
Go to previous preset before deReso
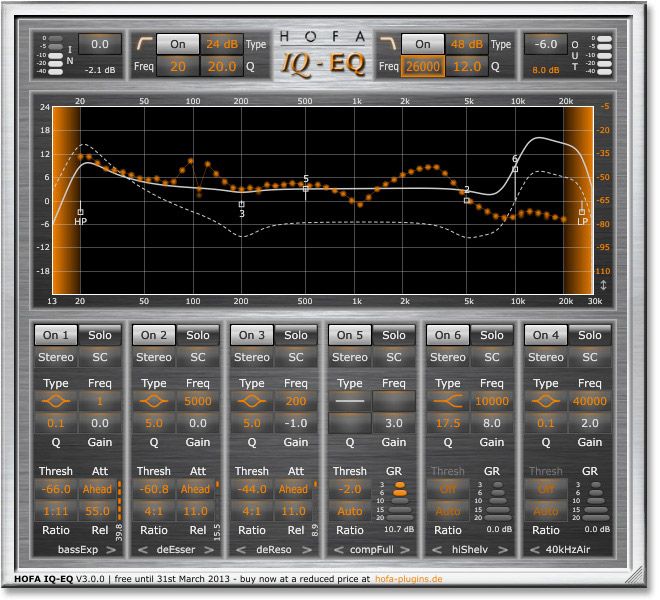click(x=241, y=549)
